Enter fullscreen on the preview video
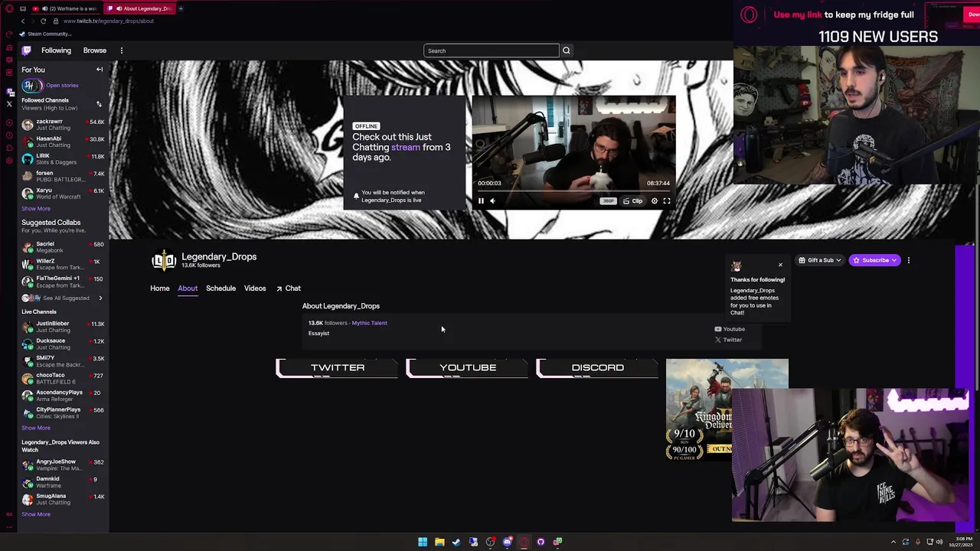980x551 pixels. (667, 201)
